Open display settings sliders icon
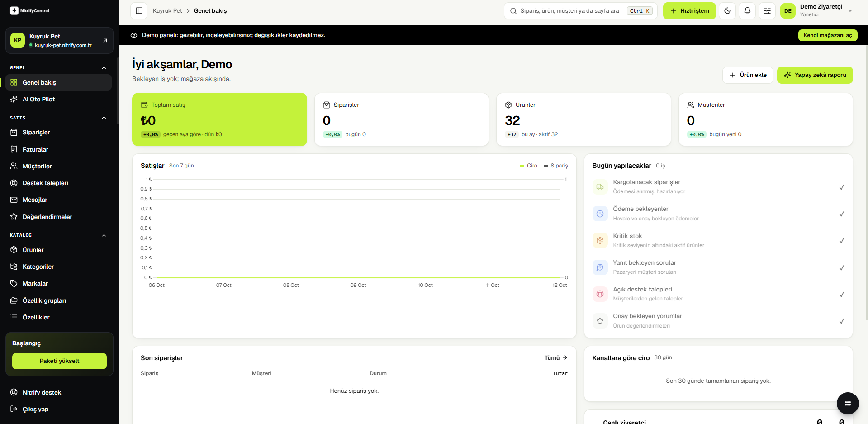The height and width of the screenshot is (424, 868). (x=767, y=11)
